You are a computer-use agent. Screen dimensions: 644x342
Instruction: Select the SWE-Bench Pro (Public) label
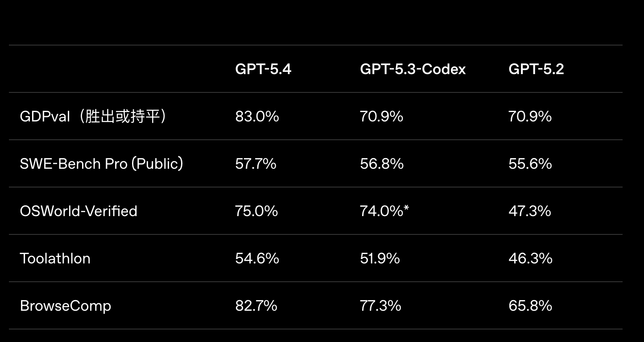click(101, 164)
